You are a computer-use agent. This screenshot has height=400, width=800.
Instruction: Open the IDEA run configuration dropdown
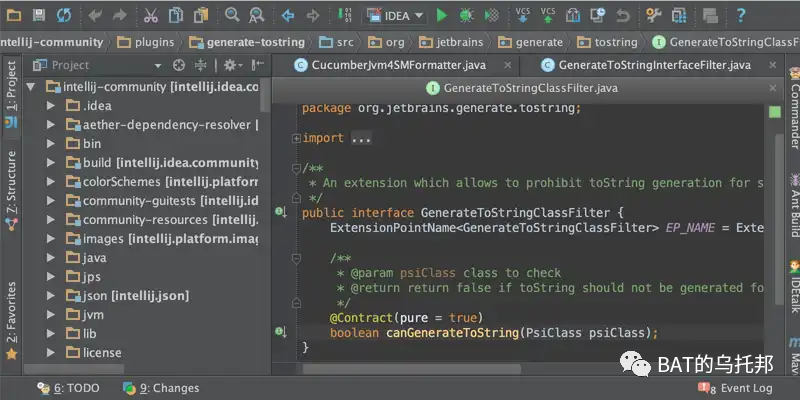pyautogui.click(x=395, y=16)
